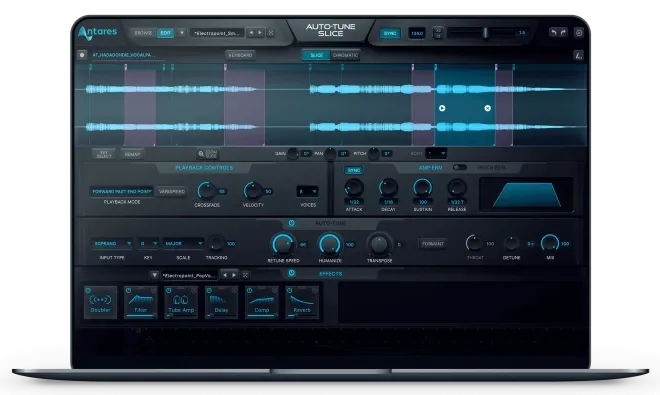Click the delete slice X circle in the waveform

pos(487,108)
